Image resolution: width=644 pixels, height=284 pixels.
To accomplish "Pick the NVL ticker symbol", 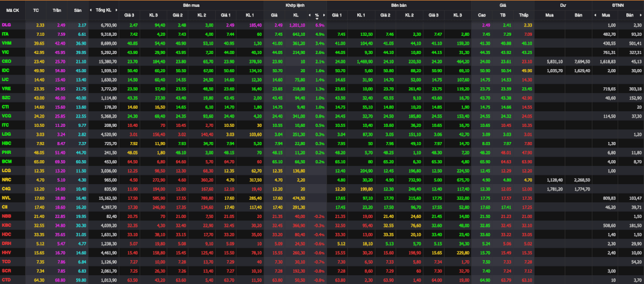I will click(x=6, y=197).
